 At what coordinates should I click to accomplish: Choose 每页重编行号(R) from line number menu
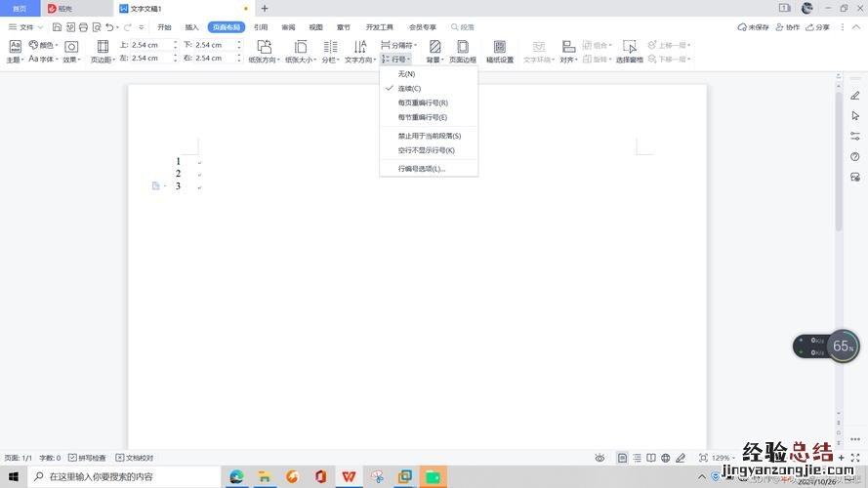(423, 102)
